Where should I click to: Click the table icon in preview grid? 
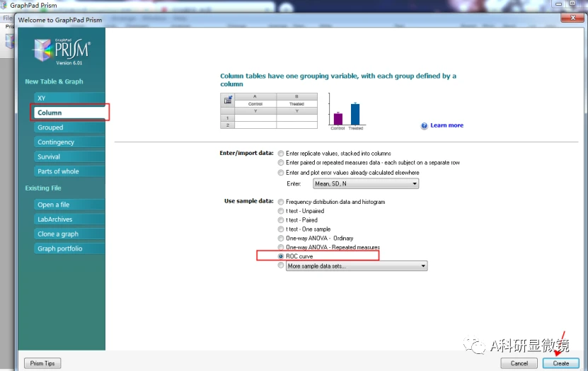click(228, 100)
